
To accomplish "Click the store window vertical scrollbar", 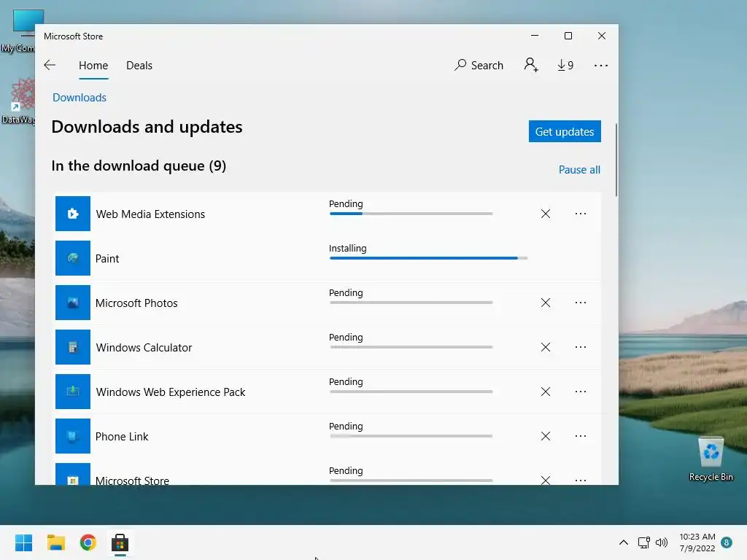I will [x=616, y=160].
